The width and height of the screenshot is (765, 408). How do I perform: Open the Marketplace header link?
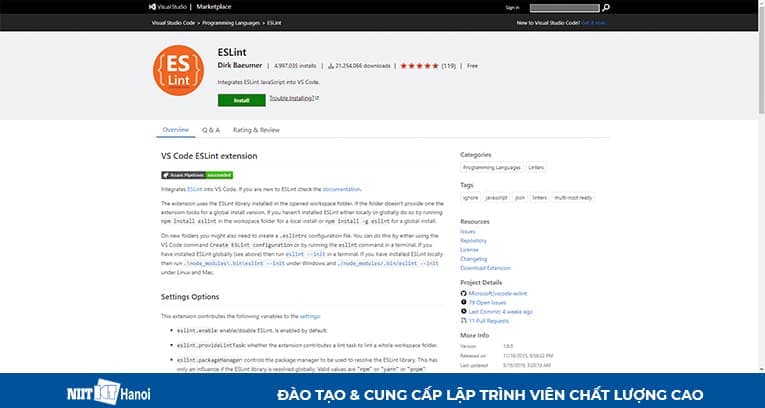[x=214, y=7]
